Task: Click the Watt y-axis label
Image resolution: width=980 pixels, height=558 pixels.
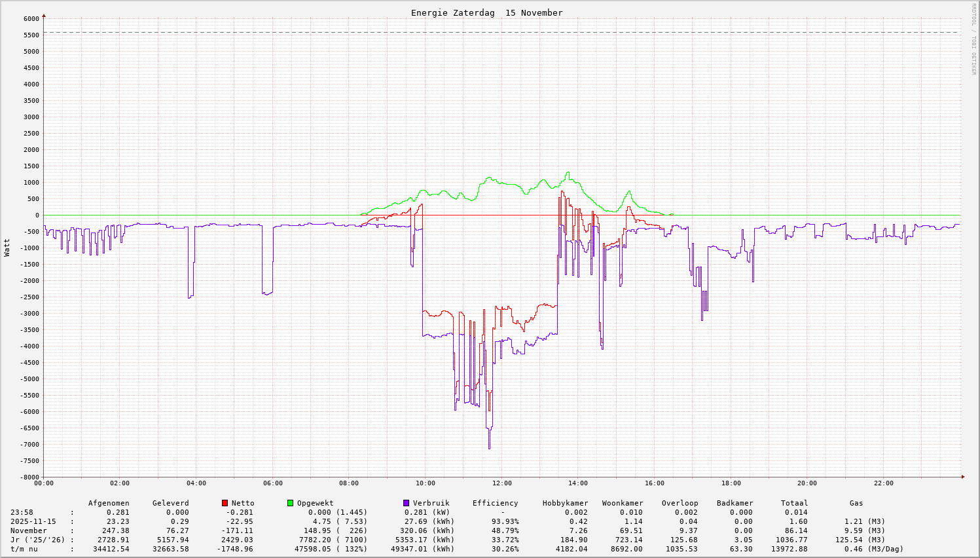Action: [x=7, y=248]
